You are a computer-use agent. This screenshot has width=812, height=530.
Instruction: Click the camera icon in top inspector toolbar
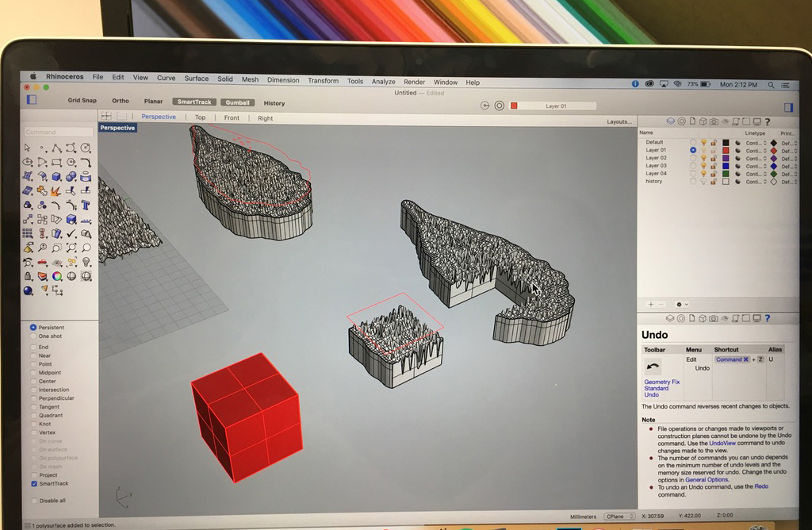pos(714,121)
